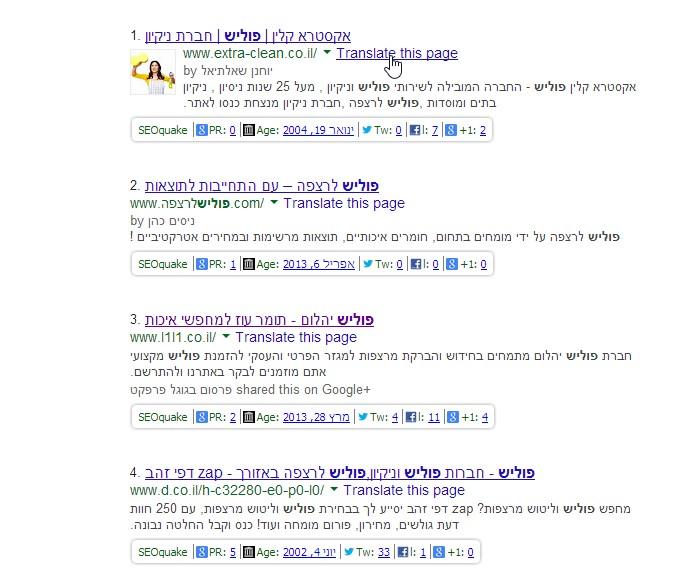Screen dimensions: 679x573
Task: Open PR value 0 in result 1 bar
Action: click(x=233, y=130)
